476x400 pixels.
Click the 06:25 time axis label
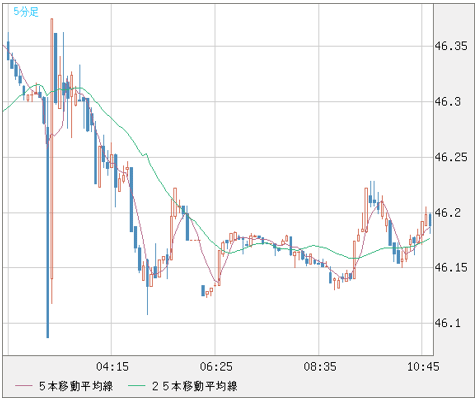coord(216,367)
